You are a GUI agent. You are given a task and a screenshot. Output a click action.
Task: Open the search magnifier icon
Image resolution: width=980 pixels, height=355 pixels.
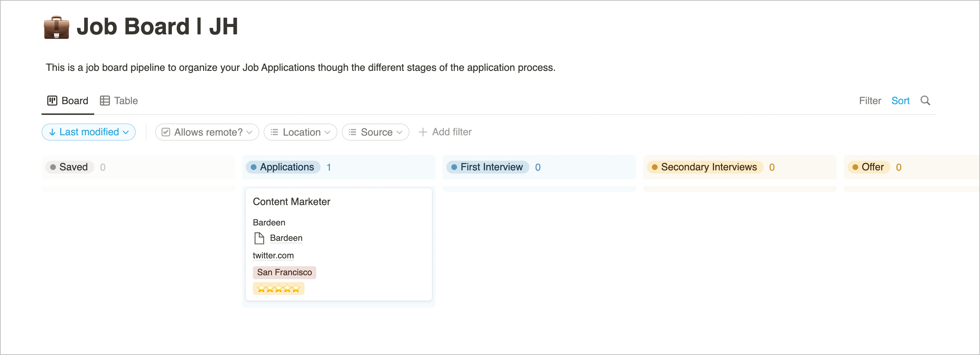coord(925,100)
